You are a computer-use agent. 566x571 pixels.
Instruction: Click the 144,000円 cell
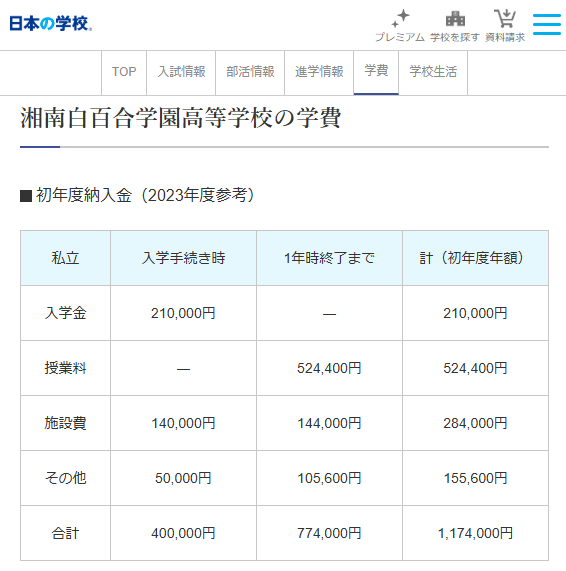[329, 423]
